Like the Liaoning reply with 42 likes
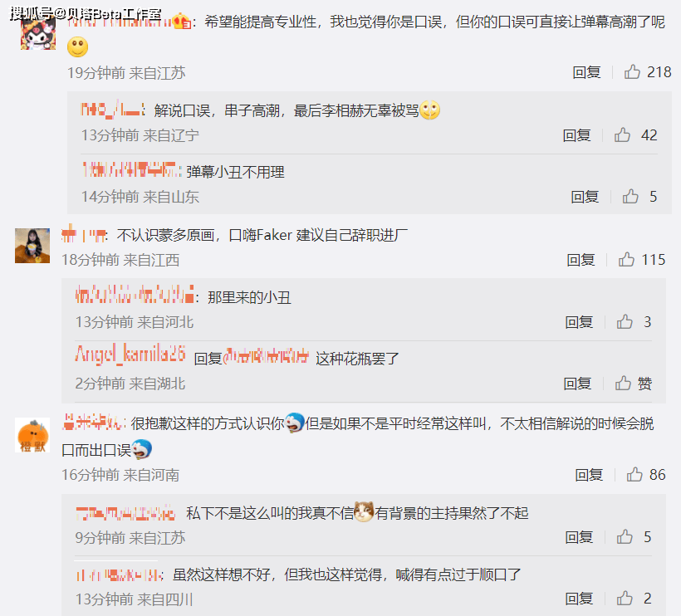Viewport: 681px width, 616px height. pyautogui.click(x=622, y=135)
